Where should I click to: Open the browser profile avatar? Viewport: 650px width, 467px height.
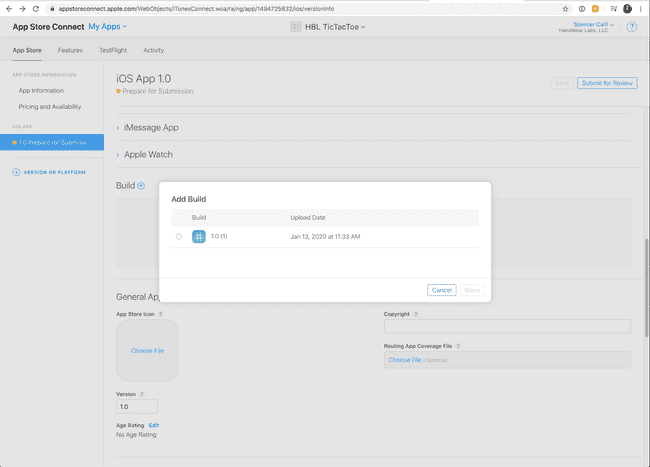point(627,9)
